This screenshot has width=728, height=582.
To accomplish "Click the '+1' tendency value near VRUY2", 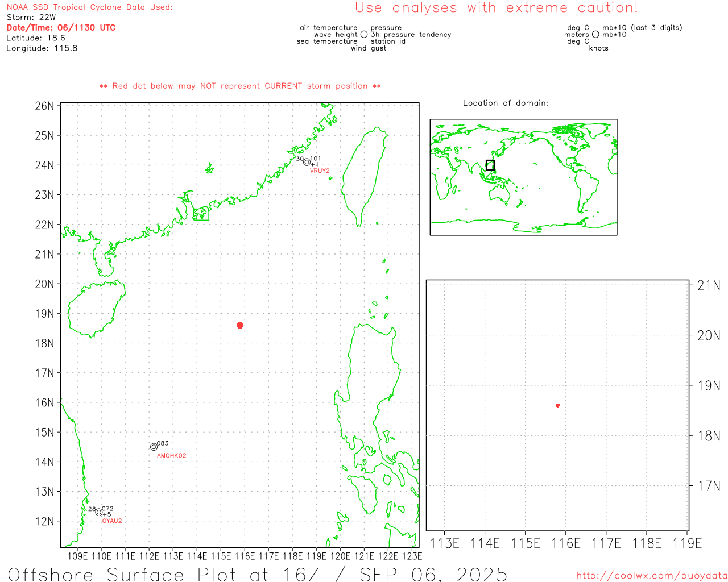I will point(315,164).
